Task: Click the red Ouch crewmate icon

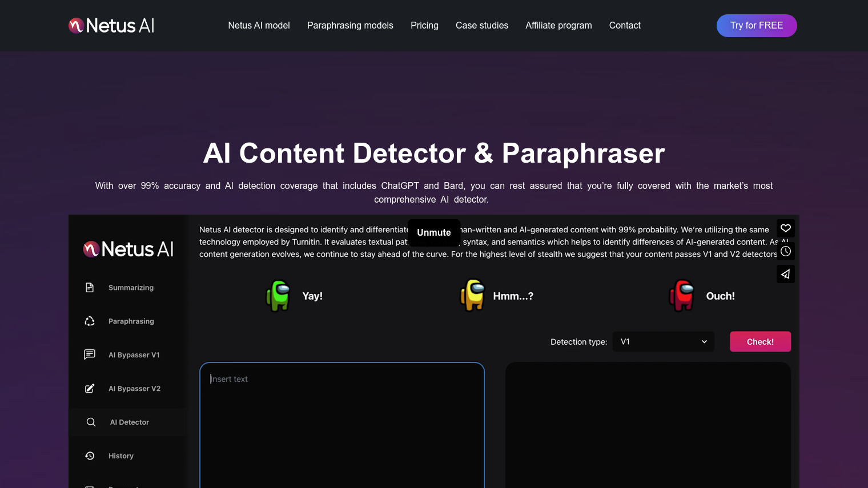Action: pyautogui.click(x=682, y=296)
